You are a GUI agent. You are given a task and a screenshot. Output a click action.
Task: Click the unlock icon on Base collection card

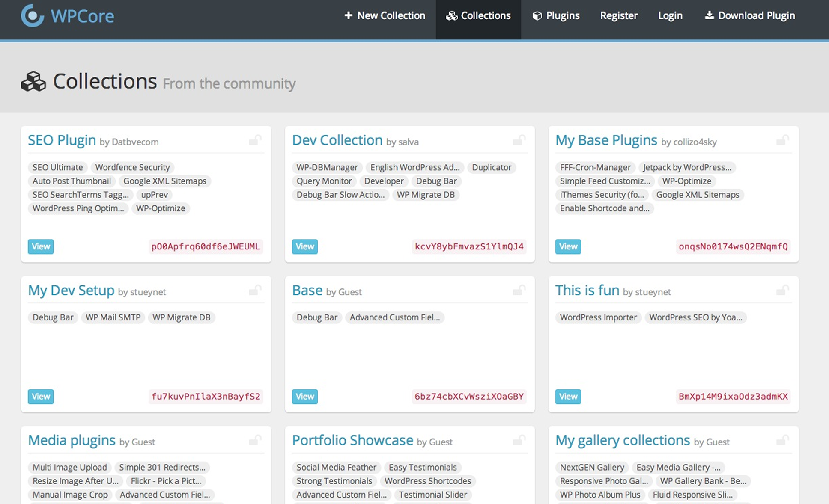click(x=519, y=291)
